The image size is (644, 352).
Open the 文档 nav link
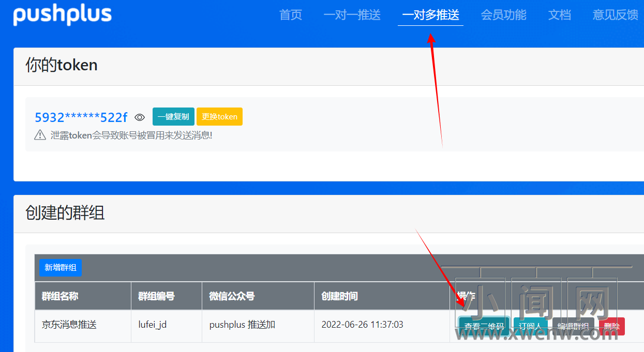click(560, 15)
